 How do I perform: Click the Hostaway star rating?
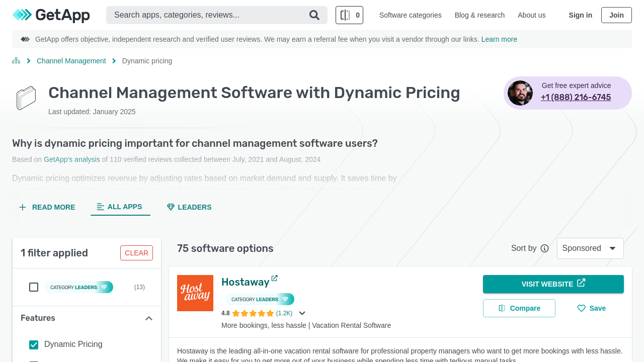pyautogui.click(x=253, y=313)
